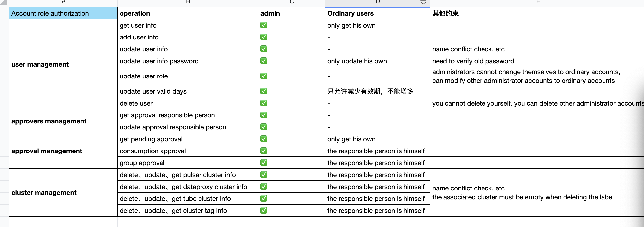Select the blue 'Account role authorization' cell
The width and height of the screenshot is (644, 227).
coord(64,13)
